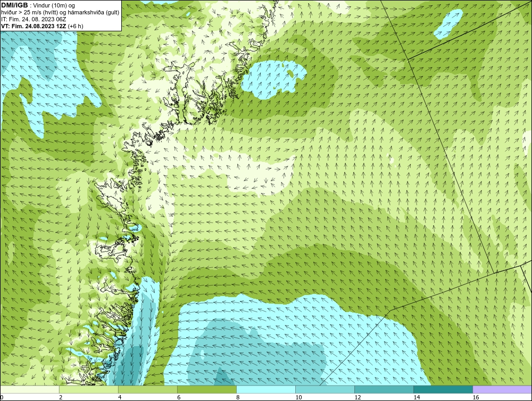Click the 10–12 m/s cyan swatch
The width and height of the screenshot is (532, 401).
(x=325, y=389)
